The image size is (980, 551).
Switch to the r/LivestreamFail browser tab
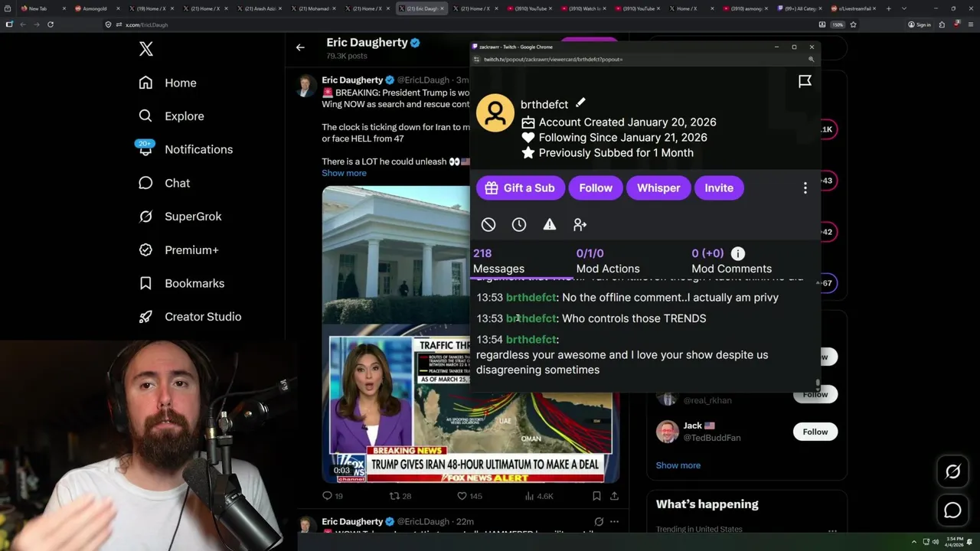(854, 8)
